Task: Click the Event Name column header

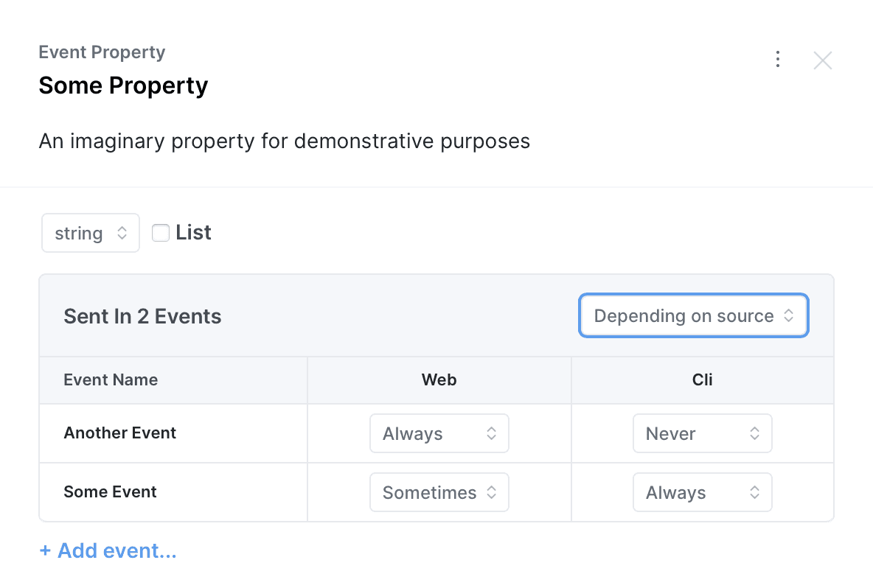Action: [x=111, y=379]
